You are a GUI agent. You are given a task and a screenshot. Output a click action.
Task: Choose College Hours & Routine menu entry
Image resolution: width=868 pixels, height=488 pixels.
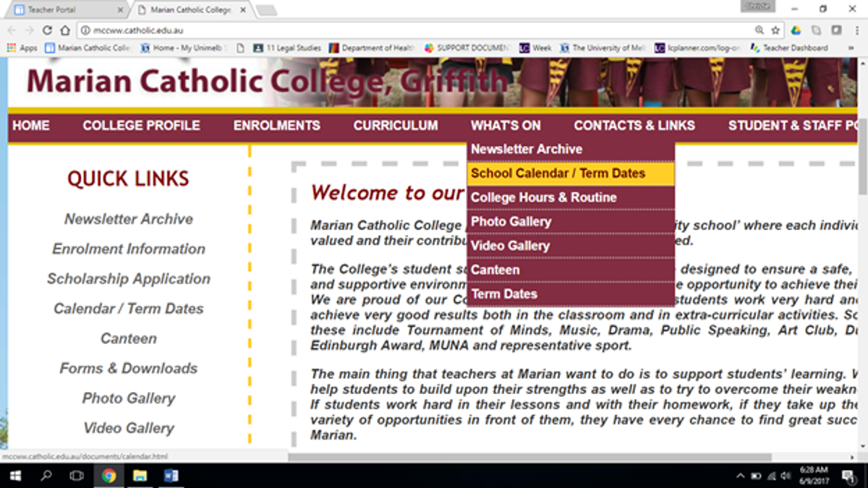coord(571,197)
